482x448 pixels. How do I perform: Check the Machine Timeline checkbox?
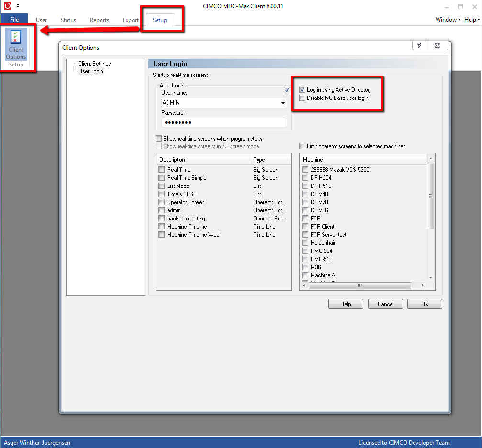[x=162, y=227]
